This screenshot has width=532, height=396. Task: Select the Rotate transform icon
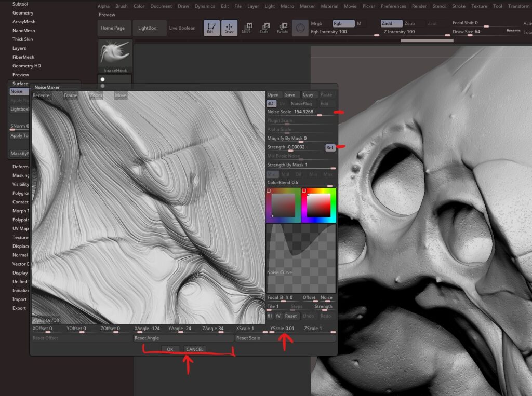click(282, 28)
